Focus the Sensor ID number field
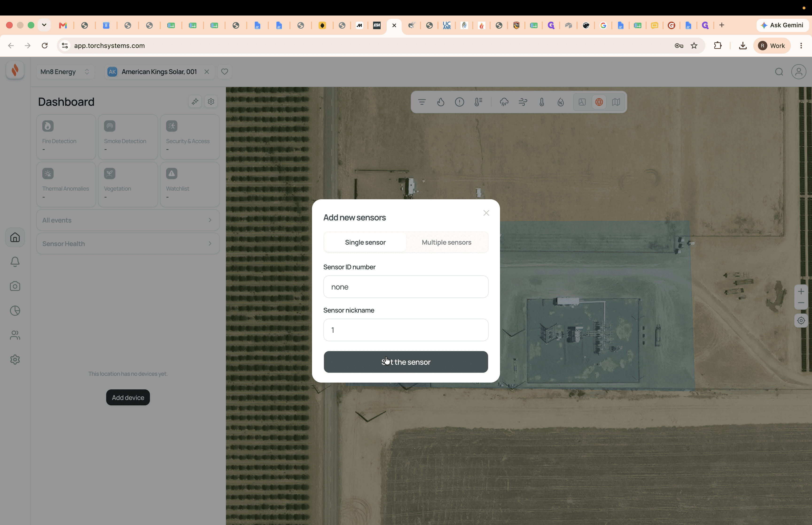 (406, 287)
